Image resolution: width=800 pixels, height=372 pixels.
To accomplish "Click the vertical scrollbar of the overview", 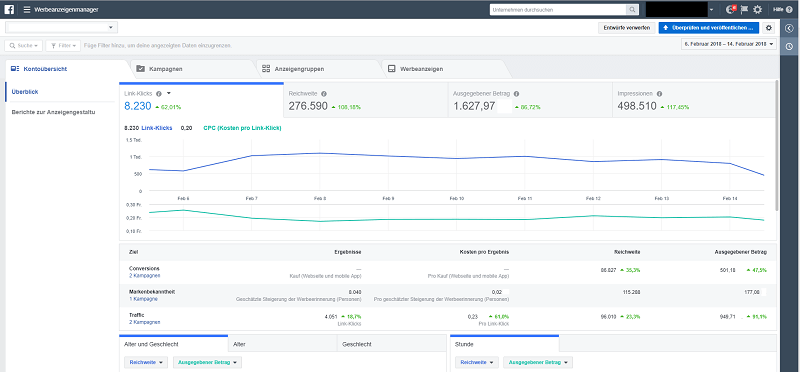I will click(777, 145).
